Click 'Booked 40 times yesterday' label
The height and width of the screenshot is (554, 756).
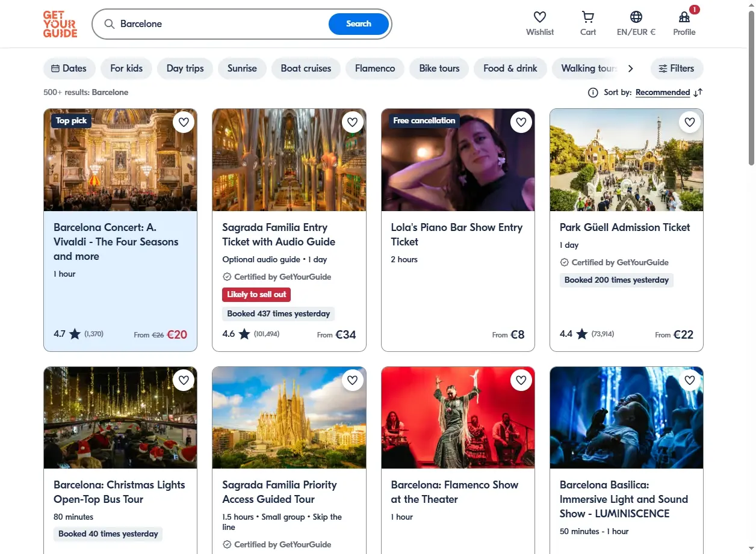tap(108, 534)
